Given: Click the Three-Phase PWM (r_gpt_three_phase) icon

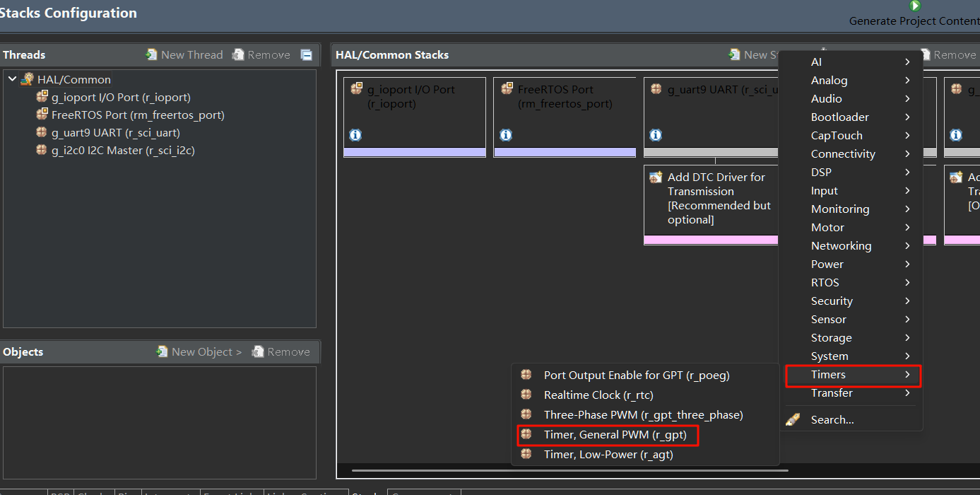Looking at the screenshot, I should (526, 414).
